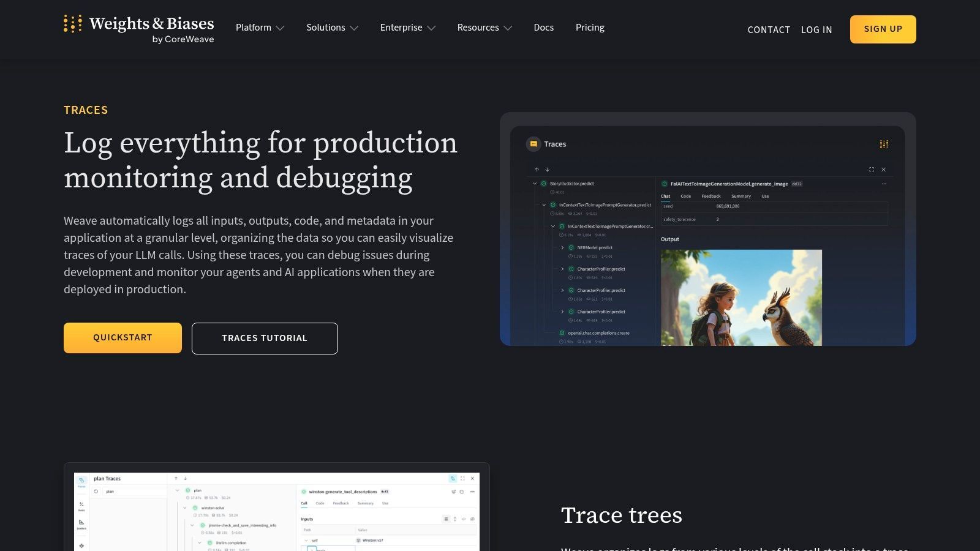Click the Winston:v57 value in Inputs table

click(373, 541)
